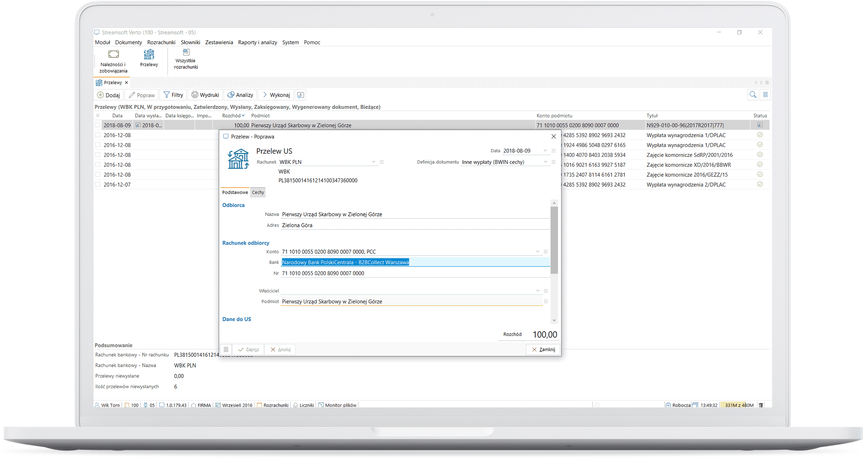Expand the Rachunek WBK PLN dropdown
868x472 pixels.
373,162
